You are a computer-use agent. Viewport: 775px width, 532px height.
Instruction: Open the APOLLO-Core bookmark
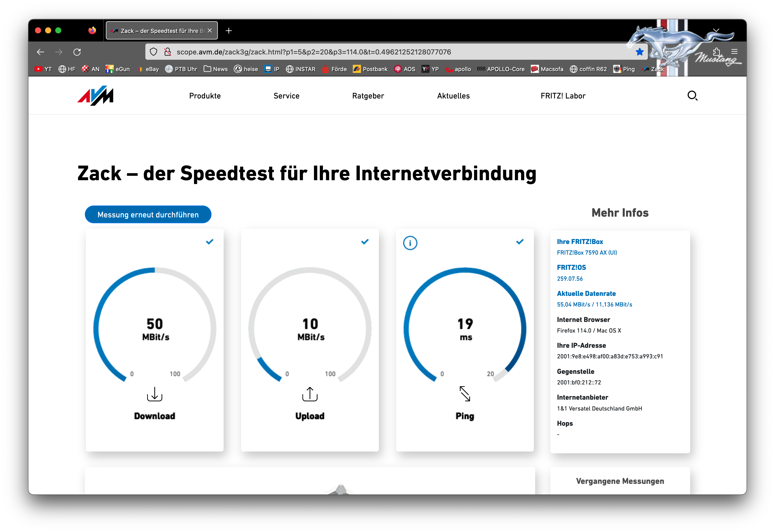tap(501, 69)
